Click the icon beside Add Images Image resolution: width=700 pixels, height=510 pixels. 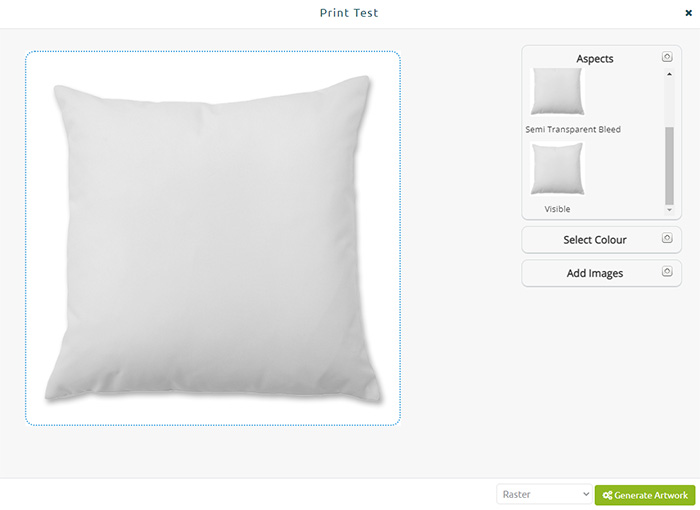667,271
